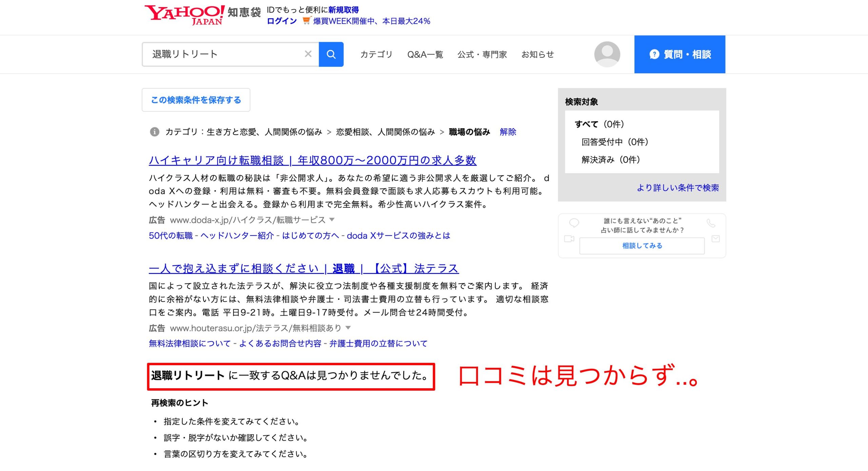Image resolution: width=868 pixels, height=471 pixels.
Task: Click 解除 to remove category filter
Action: click(508, 132)
